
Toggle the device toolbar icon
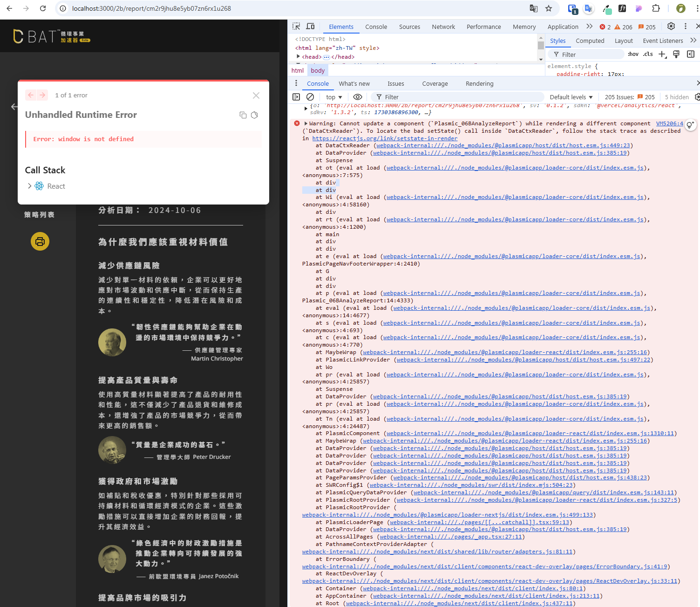pos(310,27)
